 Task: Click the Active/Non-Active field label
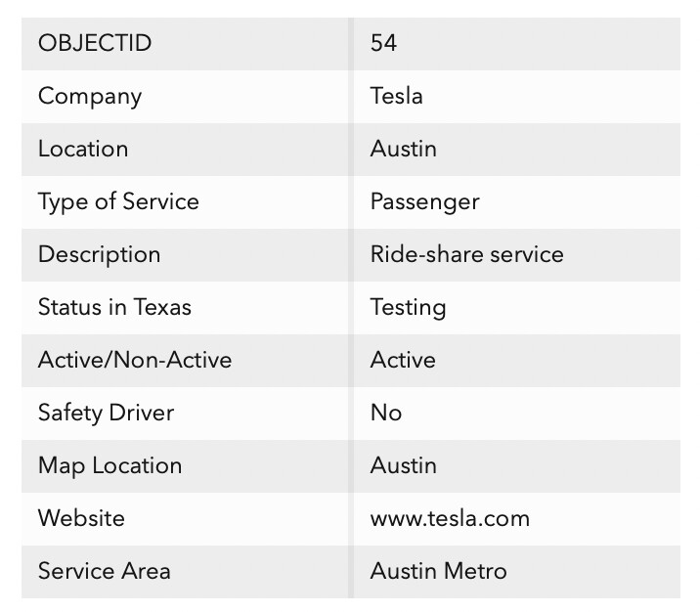click(135, 360)
